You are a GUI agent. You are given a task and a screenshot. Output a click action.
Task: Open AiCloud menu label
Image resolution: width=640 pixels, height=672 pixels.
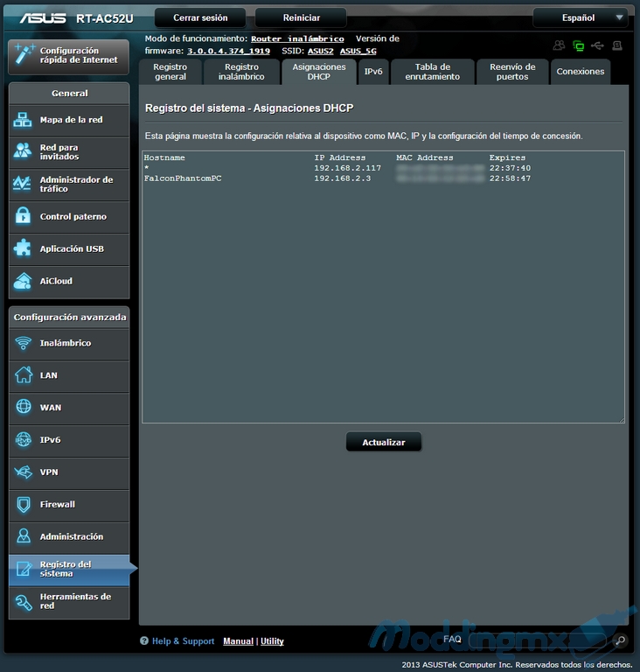pyautogui.click(x=56, y=281)
